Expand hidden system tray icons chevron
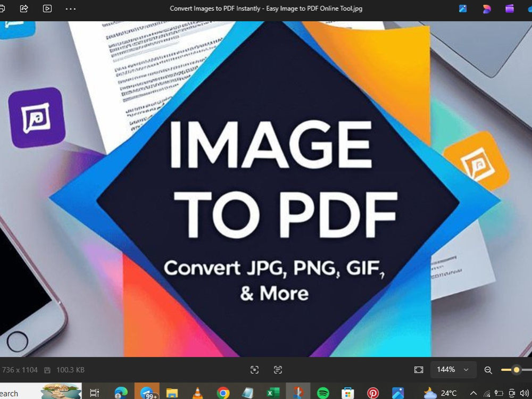Image resolution: width=532 pixels, height=399 pixels. 473,393
